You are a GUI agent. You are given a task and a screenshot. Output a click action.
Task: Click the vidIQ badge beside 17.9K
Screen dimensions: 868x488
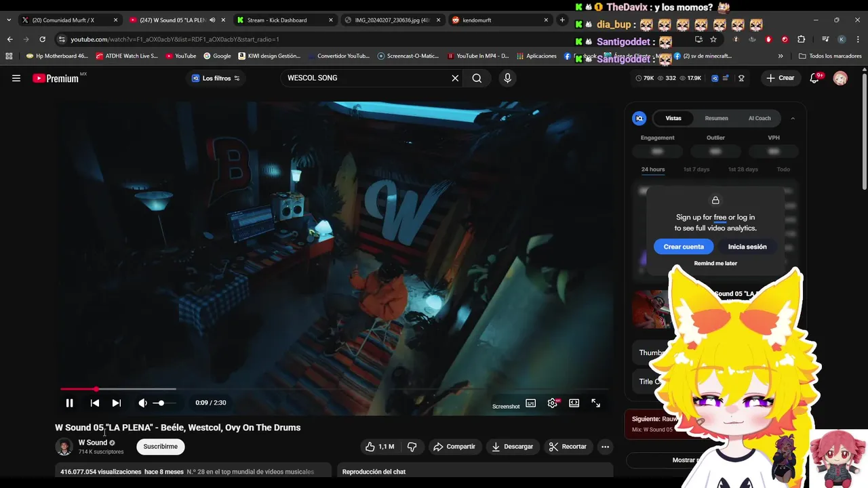tap(715, 78)
